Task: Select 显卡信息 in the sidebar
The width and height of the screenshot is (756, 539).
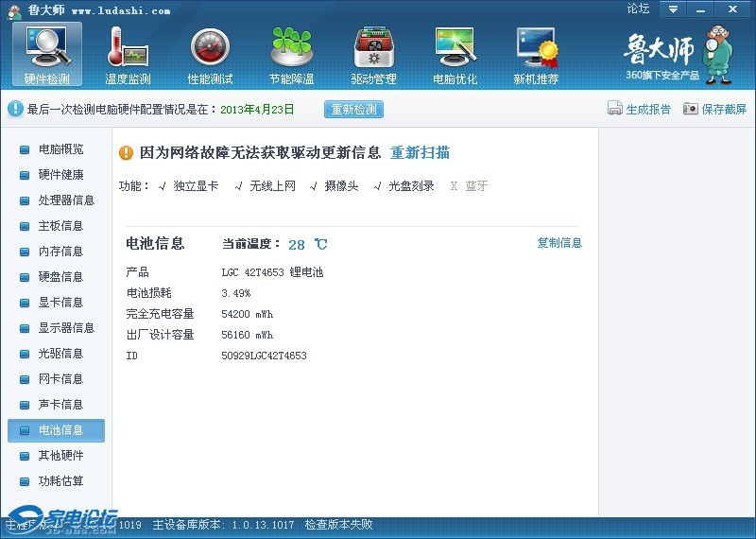Action: pos(60,303)
